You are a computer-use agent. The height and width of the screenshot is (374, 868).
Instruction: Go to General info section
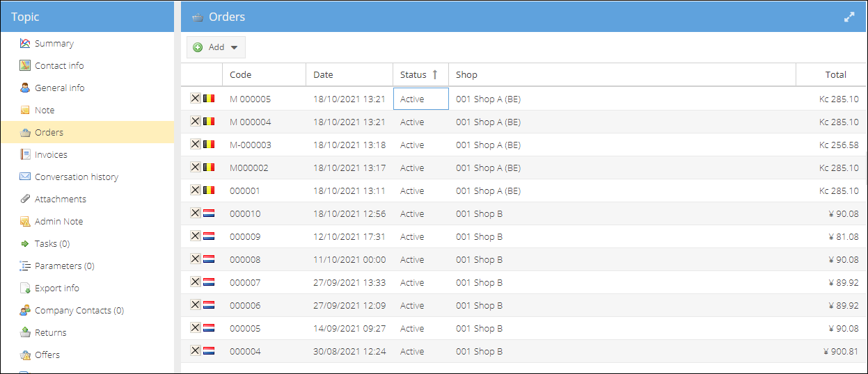(x=60, y=88)
